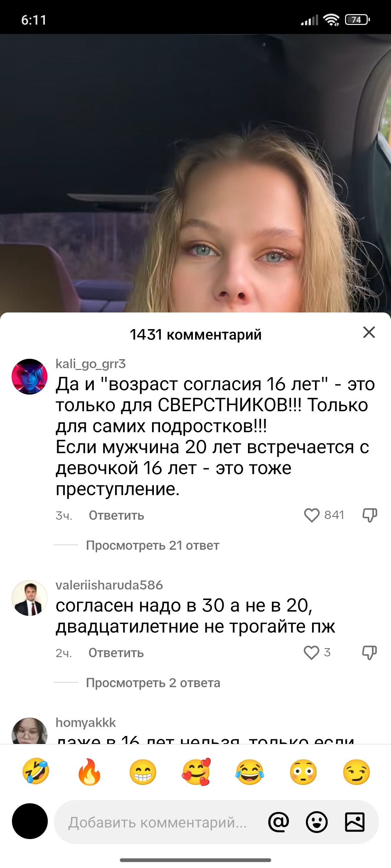Insert the rolling-on-floor laughing emoji

(x=35, y=771)
